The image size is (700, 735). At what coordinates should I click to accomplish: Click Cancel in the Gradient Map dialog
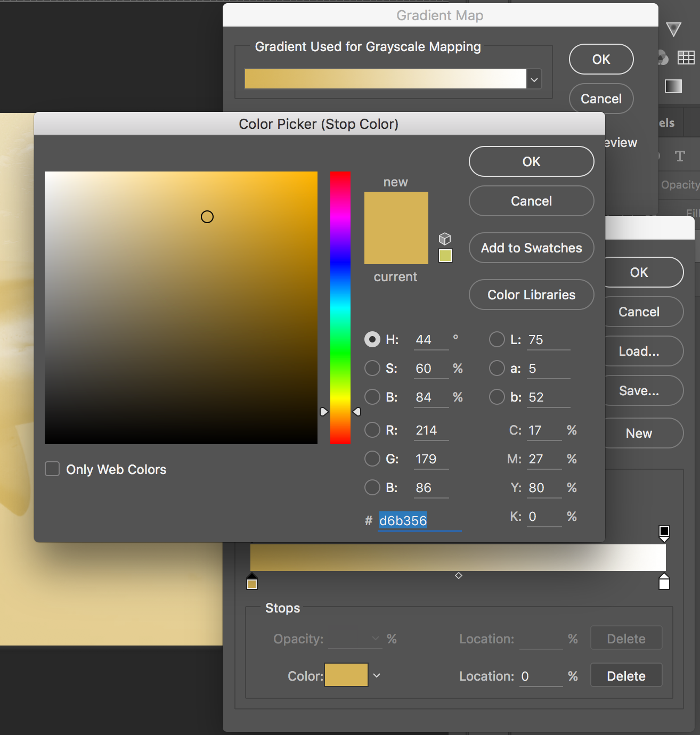point(601,99)
